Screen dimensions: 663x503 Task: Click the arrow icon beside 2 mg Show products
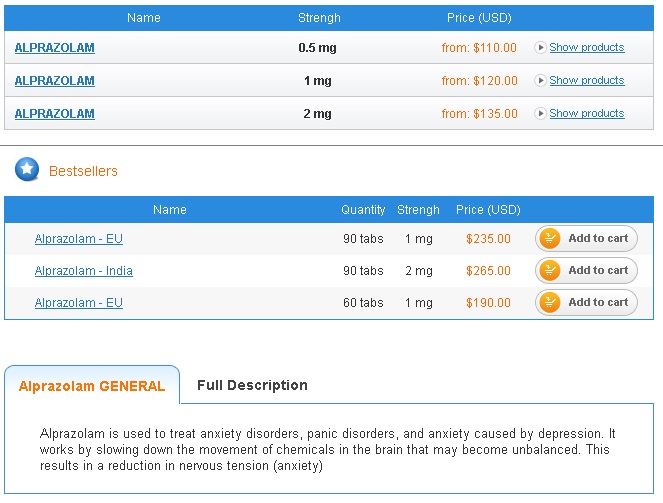pos(541,113)
